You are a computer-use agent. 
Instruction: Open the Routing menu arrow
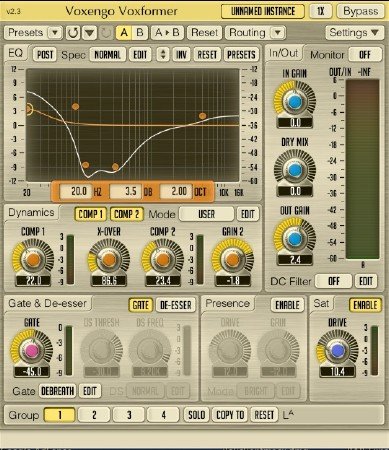pos(277,33)
